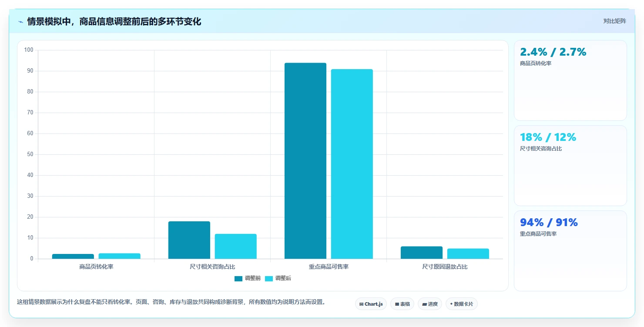Screen dimensions: 644x327
Task: Click the y-axis value 50
Action: pos(30,154)
